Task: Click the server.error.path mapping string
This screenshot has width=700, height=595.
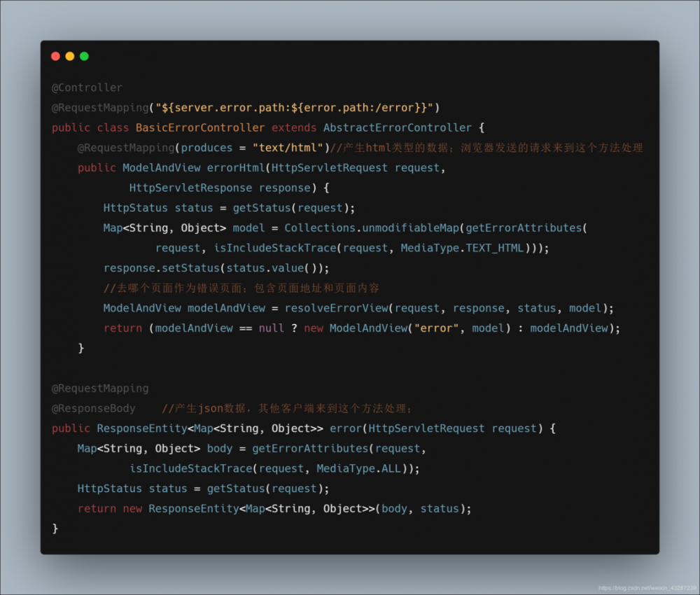Action: coord(297,108)
